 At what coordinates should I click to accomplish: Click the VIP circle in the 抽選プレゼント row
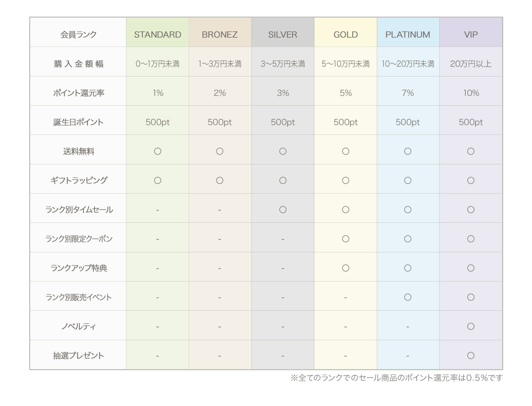(x=471, y=355)
